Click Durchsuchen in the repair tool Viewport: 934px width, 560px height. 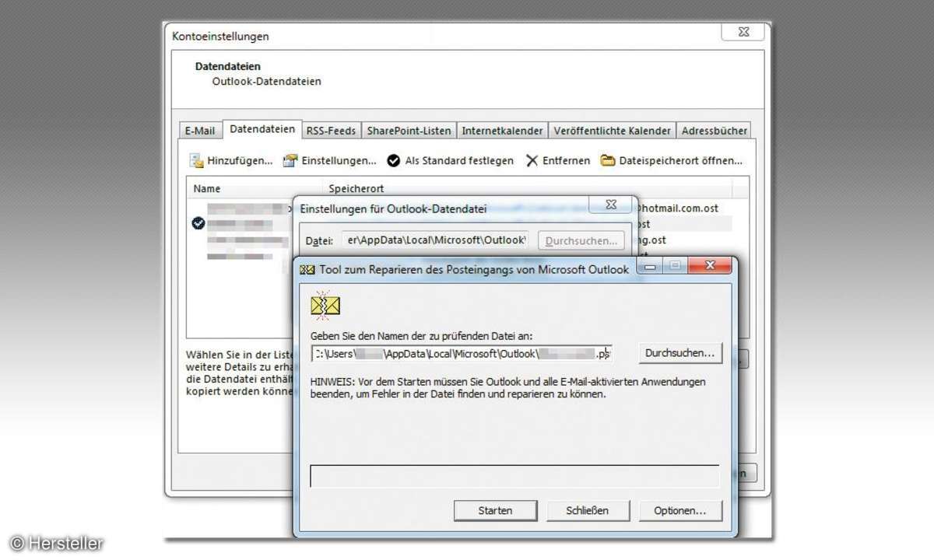tap(679, 353)
